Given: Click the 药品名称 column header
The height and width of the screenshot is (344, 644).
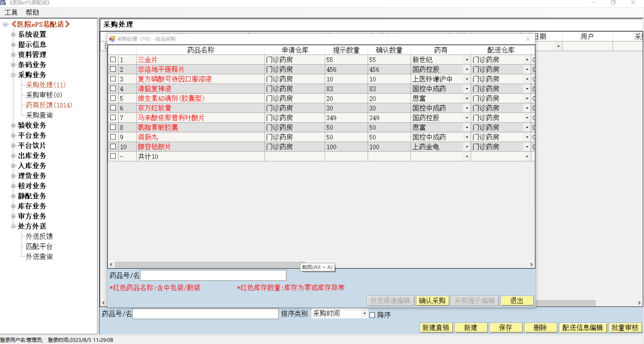Looking at the screenshot, I should click(201, 50).
